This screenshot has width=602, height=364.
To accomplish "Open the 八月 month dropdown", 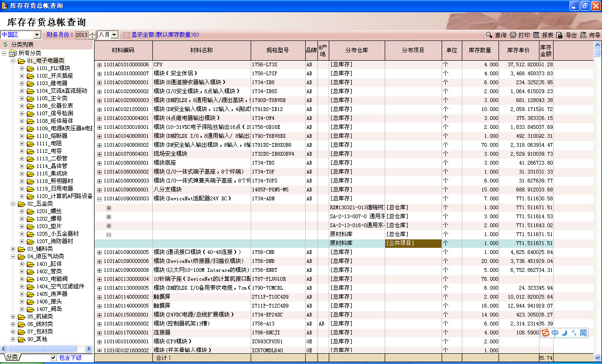I will click(114, 35).
